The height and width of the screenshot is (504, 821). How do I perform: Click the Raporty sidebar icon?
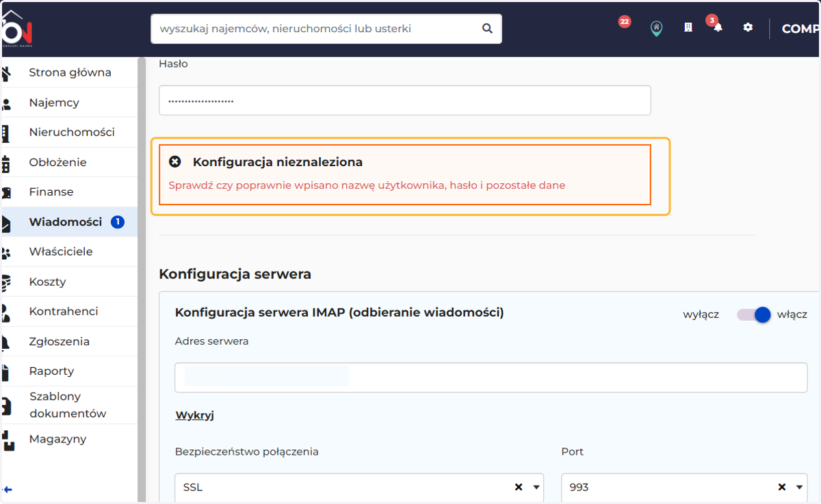coord(6,371)
